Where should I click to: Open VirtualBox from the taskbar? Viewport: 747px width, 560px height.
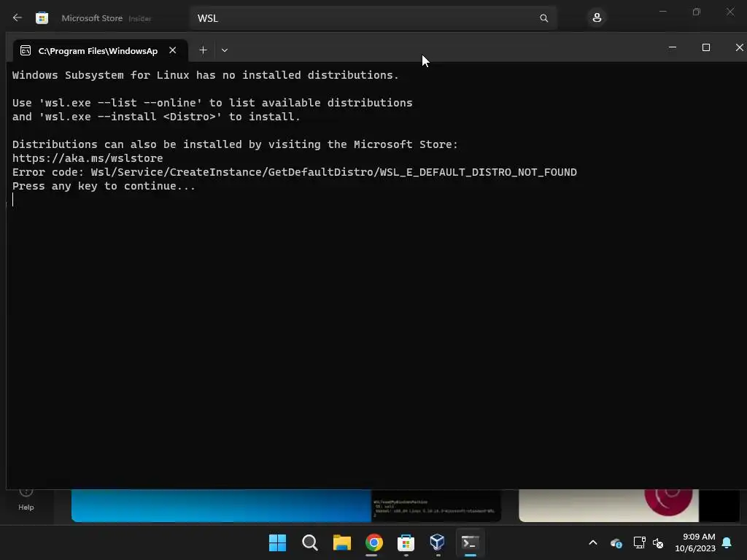coord(438,542)
